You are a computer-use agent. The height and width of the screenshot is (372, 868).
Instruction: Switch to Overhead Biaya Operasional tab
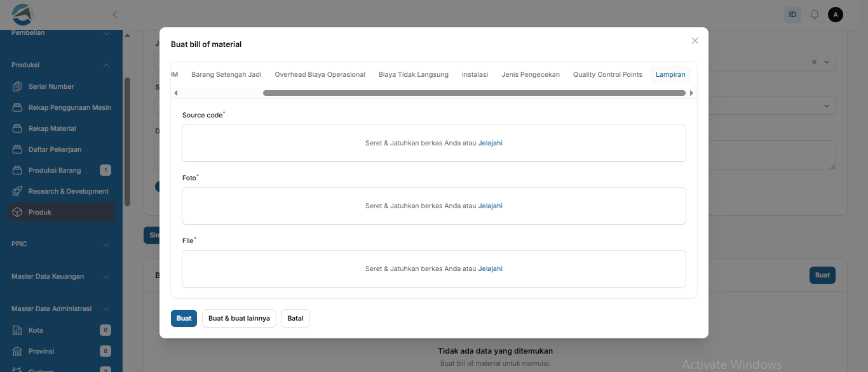pos(320,74)
